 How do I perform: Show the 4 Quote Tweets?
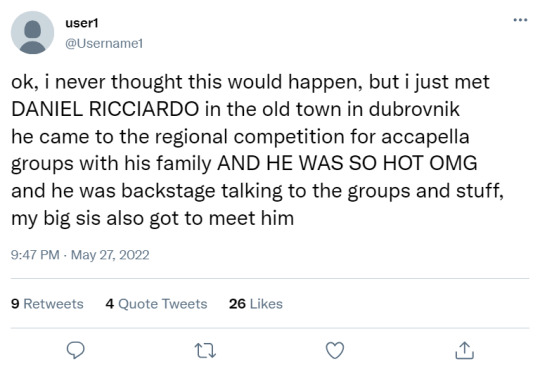coord(156,304)
